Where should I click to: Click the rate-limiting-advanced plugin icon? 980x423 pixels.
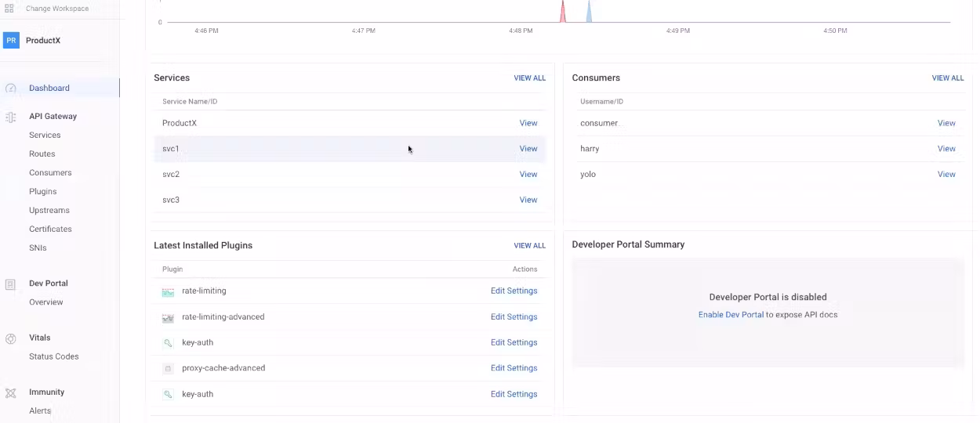coord(168,317)
